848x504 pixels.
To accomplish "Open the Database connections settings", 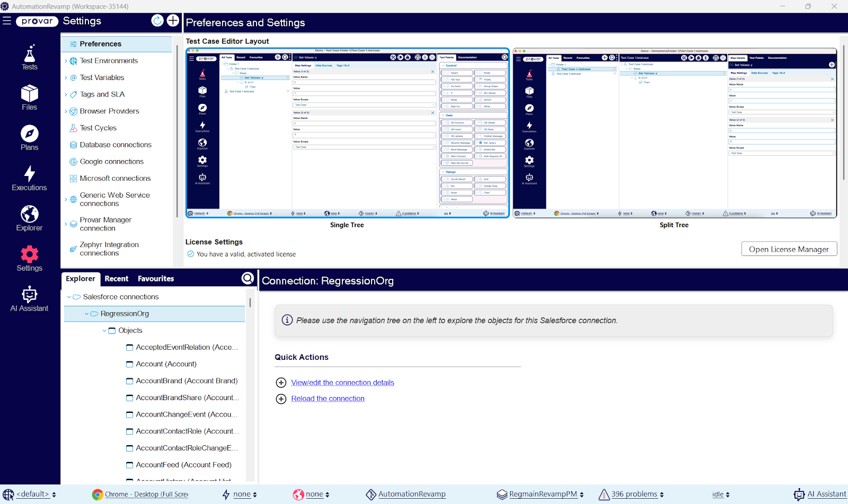I will 116,145.
